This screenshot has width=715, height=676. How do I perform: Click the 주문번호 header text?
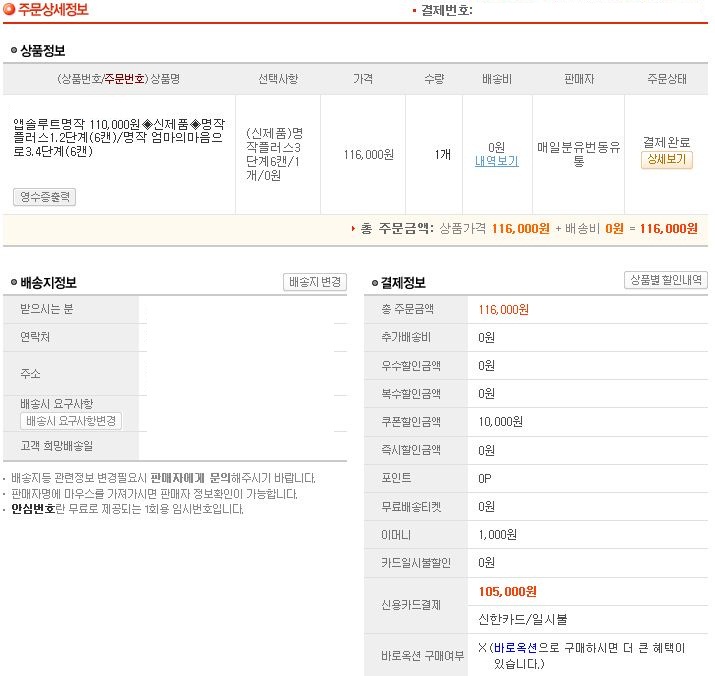click(x=124, y=79)
